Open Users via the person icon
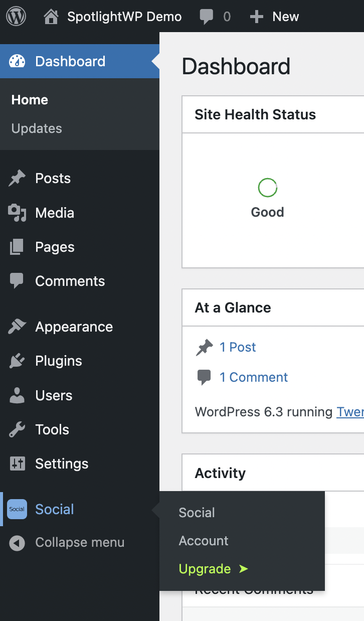364x621 pixels. pyautogui.click(x=17, y=395)
